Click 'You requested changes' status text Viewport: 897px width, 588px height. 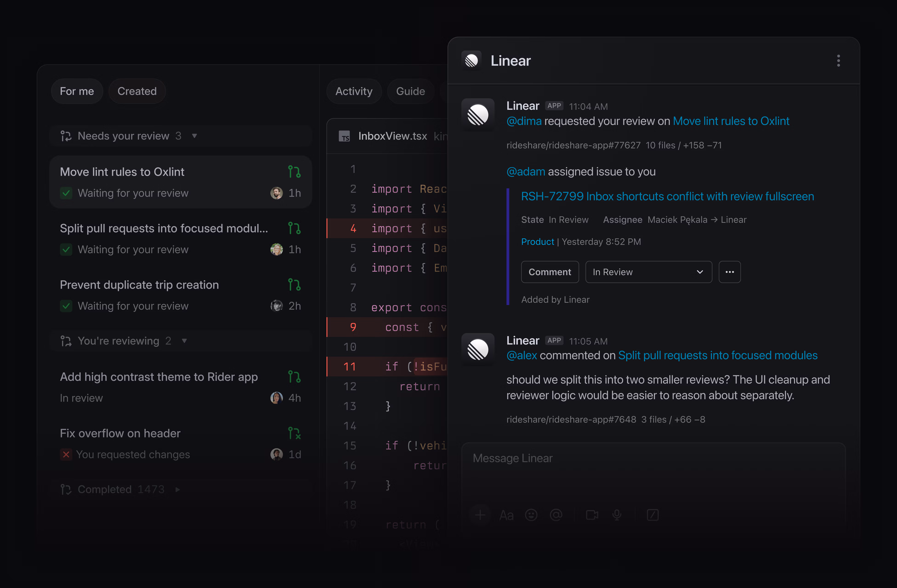point(133,455)
